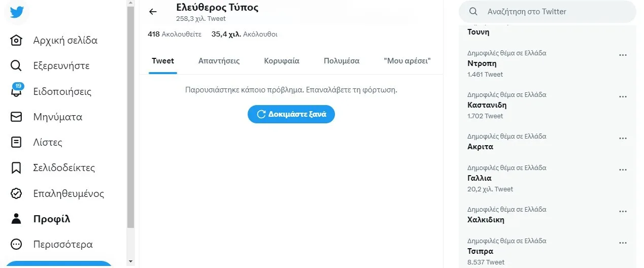This screenshot has height=268, width=644.
Task: Click the Twitter bird logo
Action: click(x=17, y=12)
